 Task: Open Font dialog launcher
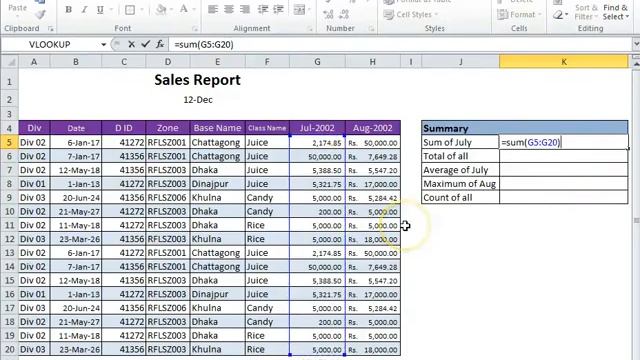[195, 29]
